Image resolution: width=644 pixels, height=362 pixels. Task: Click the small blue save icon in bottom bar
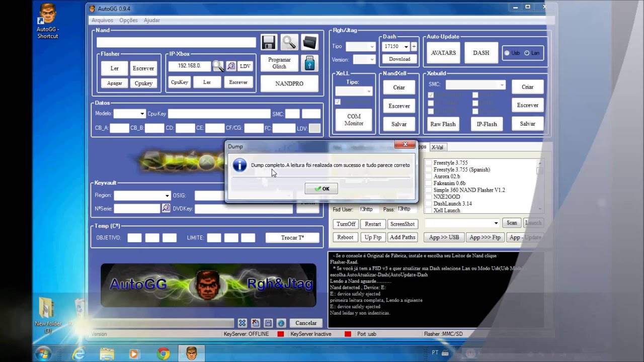coord(268,323)
